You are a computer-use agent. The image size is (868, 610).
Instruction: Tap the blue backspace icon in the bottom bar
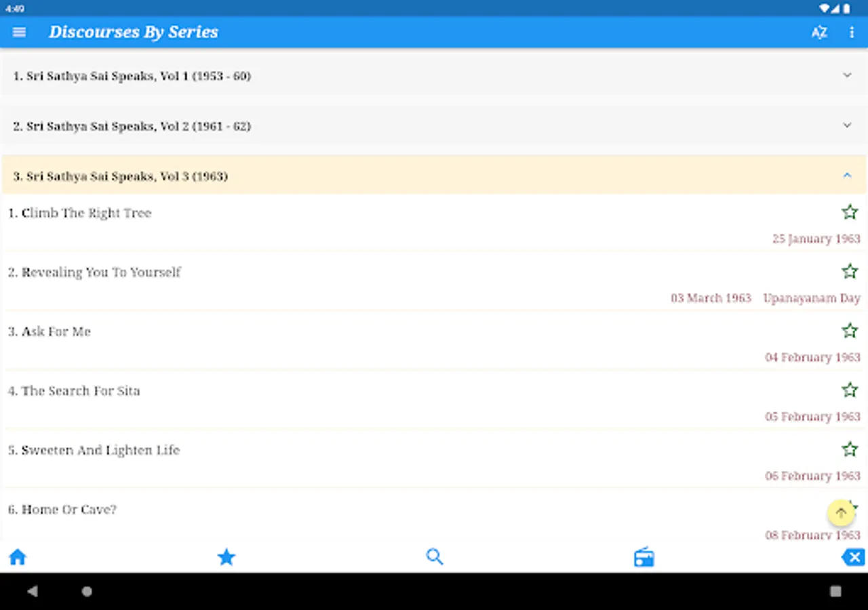852,557
